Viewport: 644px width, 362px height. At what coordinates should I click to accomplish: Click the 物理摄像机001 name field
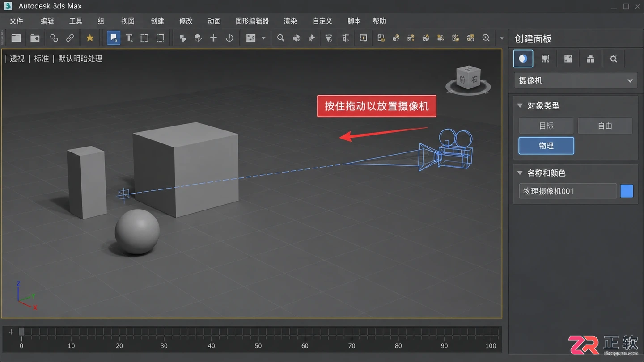tap(568, 191)
